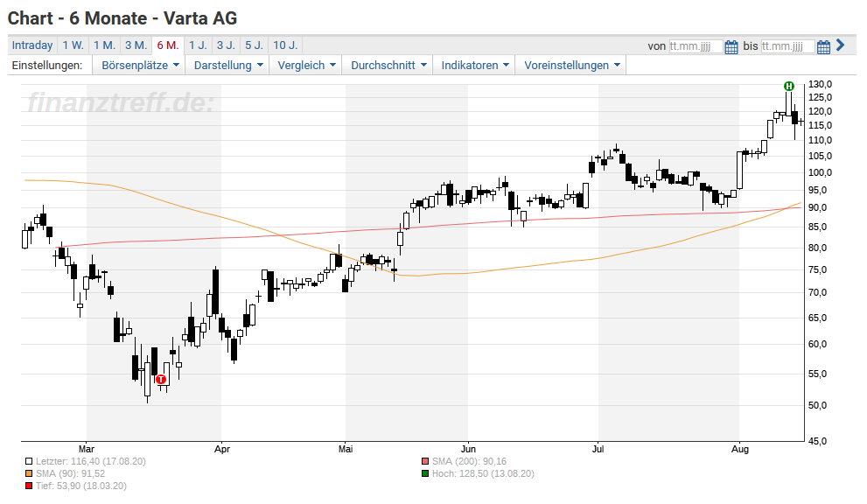Expand the Vergleich dropdown
The width and height of the screenshot is (867, 504).
coord(306,66)
